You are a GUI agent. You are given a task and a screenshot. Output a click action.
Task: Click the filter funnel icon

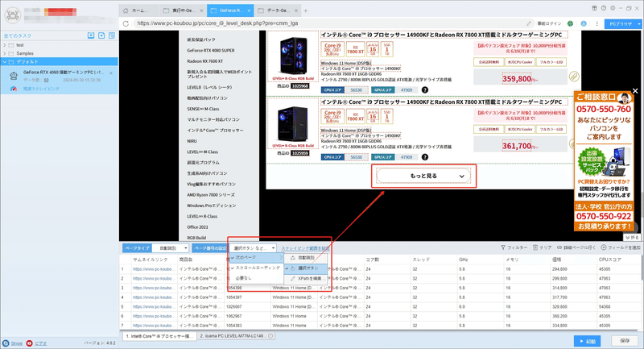coord(503,247)
